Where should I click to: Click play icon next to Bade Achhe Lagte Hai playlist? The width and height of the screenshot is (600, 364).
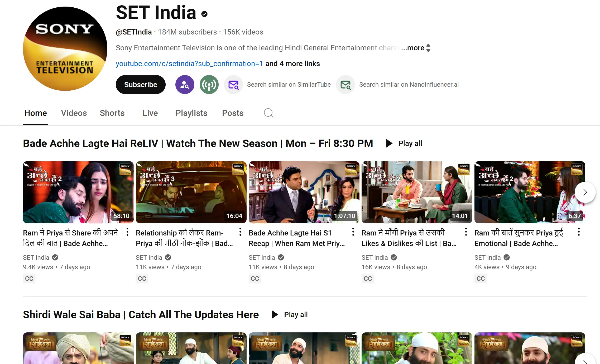pos(389,144)
